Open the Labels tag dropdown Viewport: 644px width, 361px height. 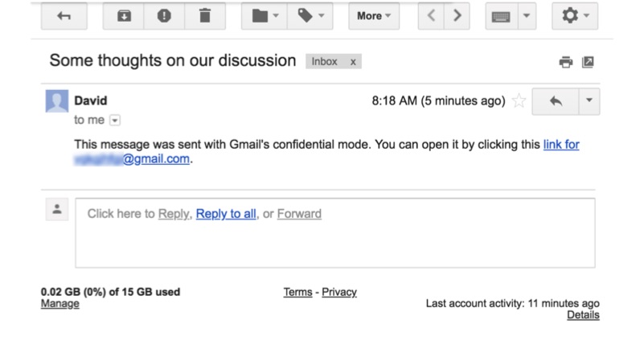pos(310,16)
